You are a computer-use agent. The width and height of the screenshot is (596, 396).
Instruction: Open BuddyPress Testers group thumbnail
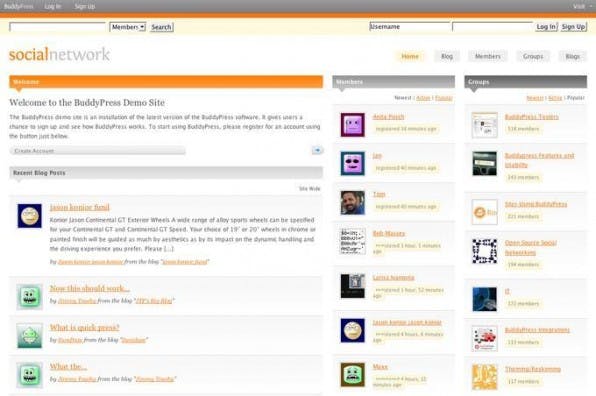pyautogui.click(x=484, y=125)
